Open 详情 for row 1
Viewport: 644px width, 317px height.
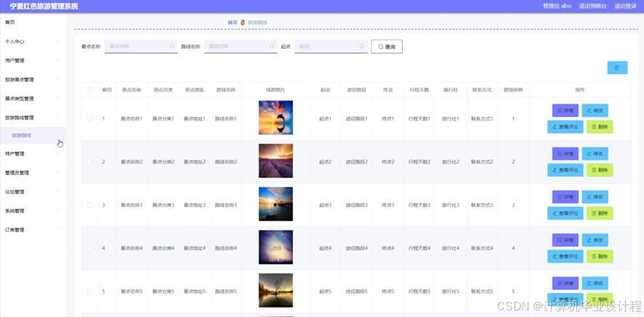pos(565,111)
